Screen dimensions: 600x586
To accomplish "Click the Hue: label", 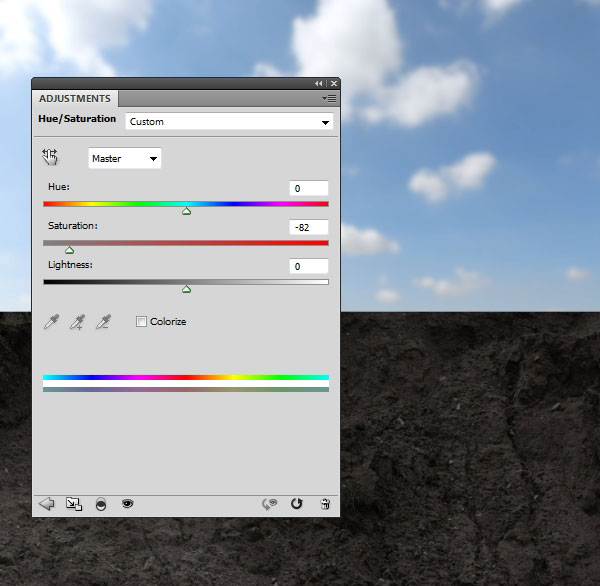I will click(x=59, y=187).
